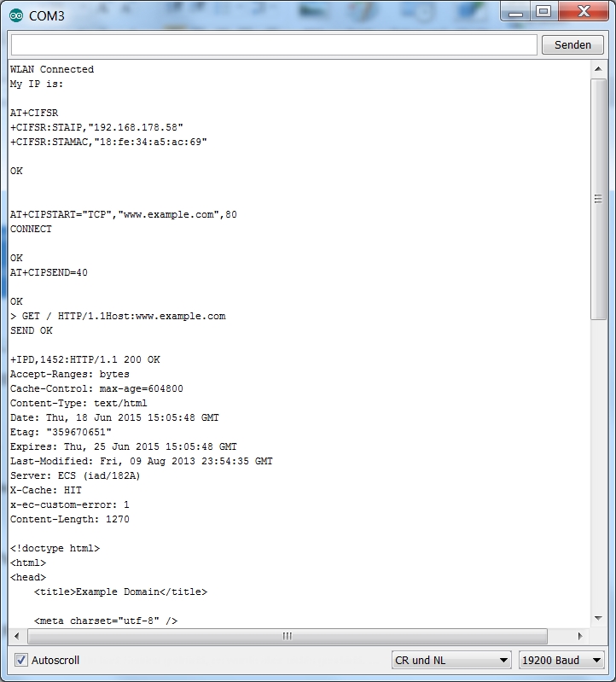This screenshot has width=616, height=682.
Task: Click the 'Expires: Thu, 25 Jun 2015' line
Action: tap(124, 446)
